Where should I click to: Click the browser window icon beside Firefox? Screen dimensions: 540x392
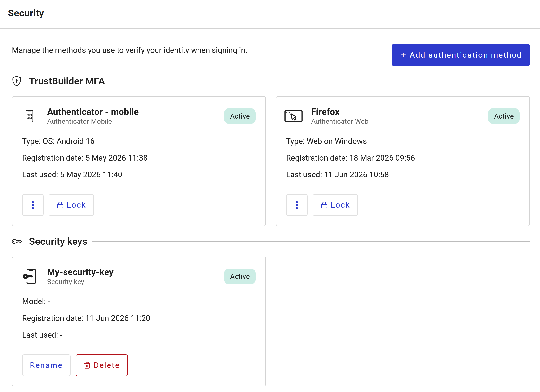point(293,116)
